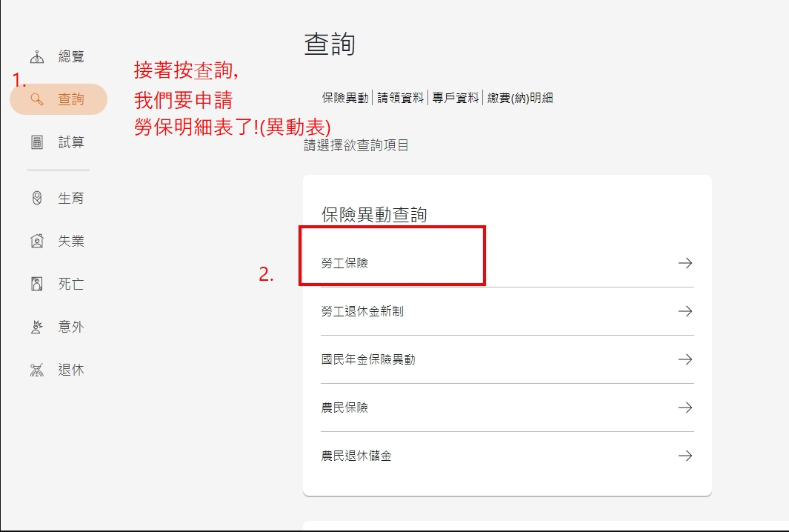Expand 國民年金保險異動 with the arrow
The image size is (789, 532).
pos(685,359)
